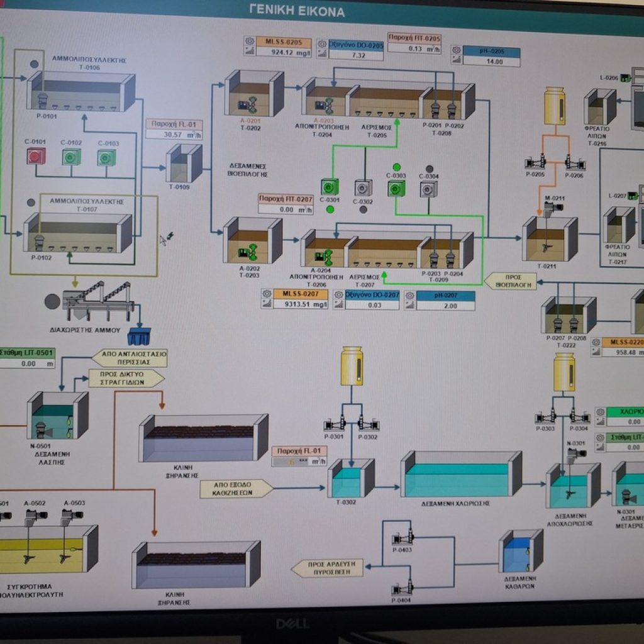Click the yellow chemical tank level gauge above P-0301

click(351, 366)
